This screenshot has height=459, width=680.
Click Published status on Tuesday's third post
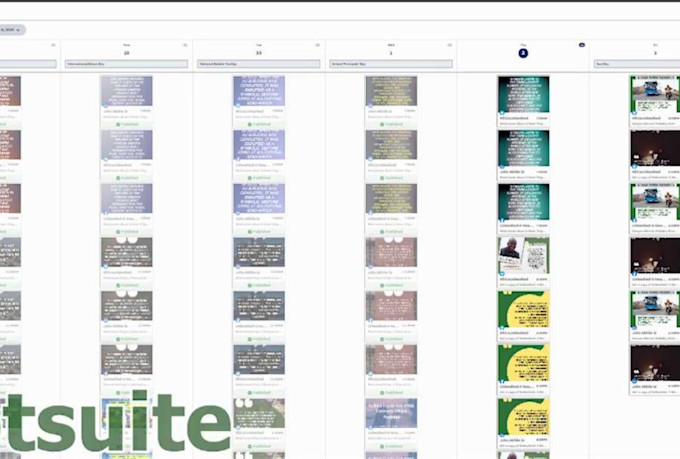pos(259,232)
